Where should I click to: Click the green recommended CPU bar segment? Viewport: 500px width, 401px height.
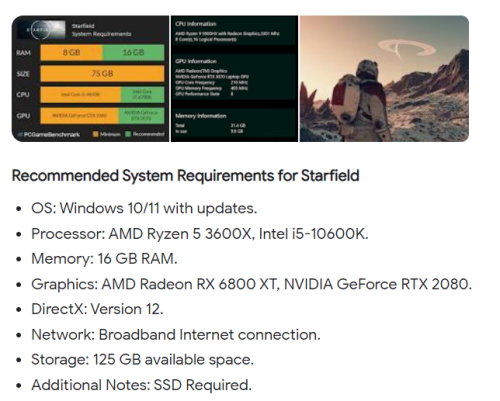click(x=142, y=95)
